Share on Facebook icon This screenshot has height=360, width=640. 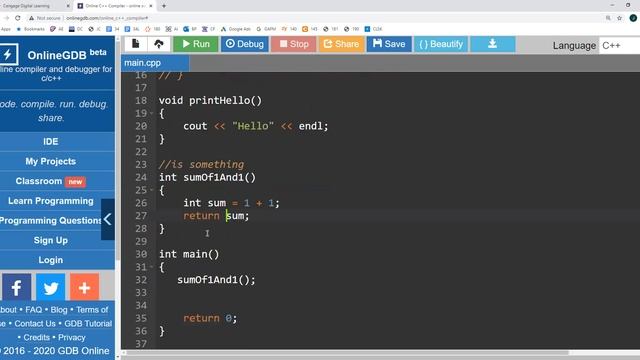click(x=16, y=287)
